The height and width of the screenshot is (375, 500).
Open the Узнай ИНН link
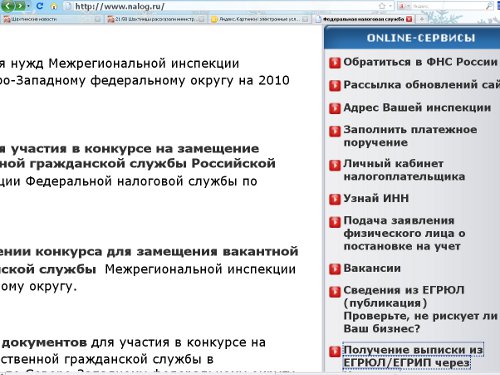(x=376, y=198)
